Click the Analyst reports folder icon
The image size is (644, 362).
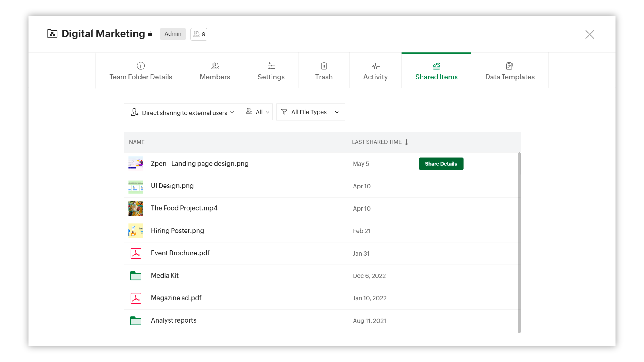point(136,320)
